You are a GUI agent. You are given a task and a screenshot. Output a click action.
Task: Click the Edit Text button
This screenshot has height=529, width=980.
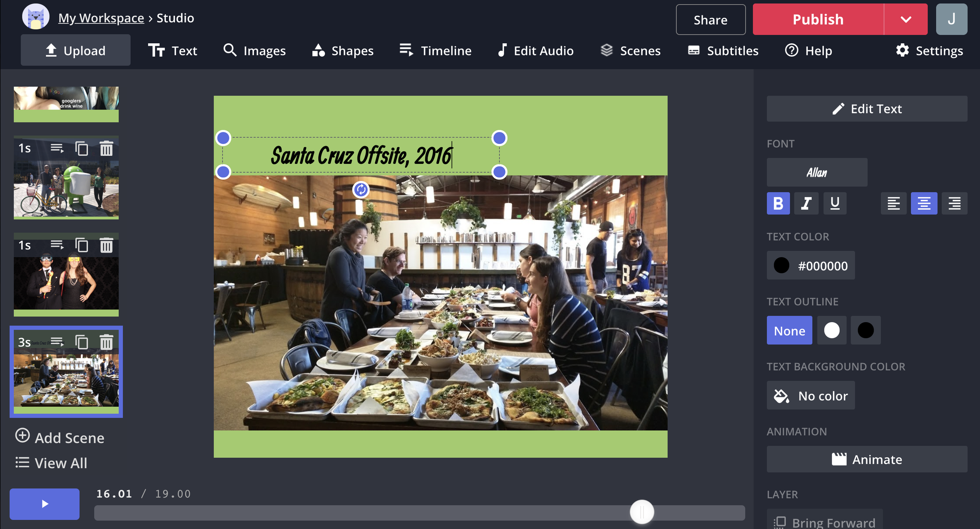click(x=867, y=109)
